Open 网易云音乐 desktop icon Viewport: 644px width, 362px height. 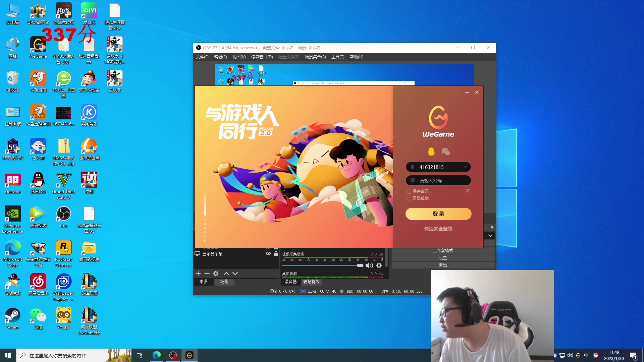click(x=38, y=285)
